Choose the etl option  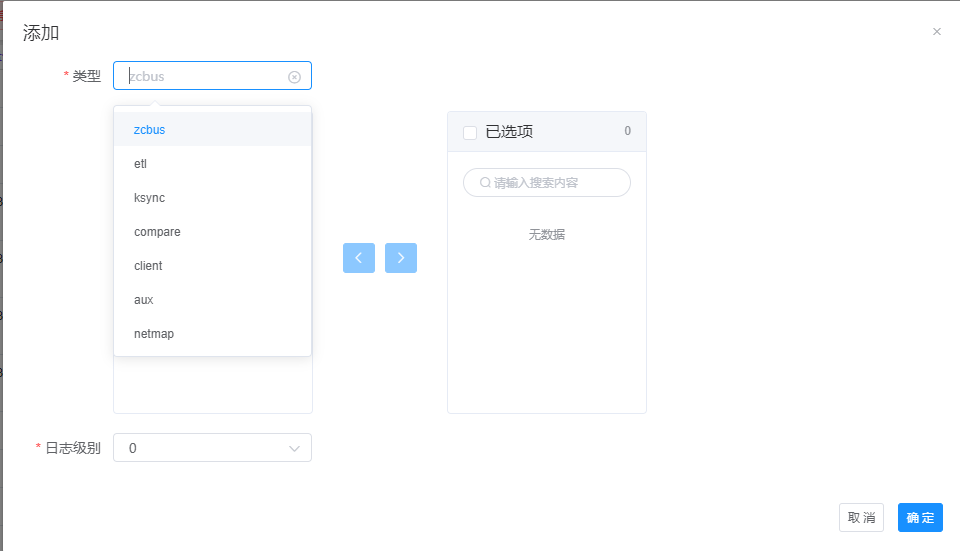tap(141, 164)
